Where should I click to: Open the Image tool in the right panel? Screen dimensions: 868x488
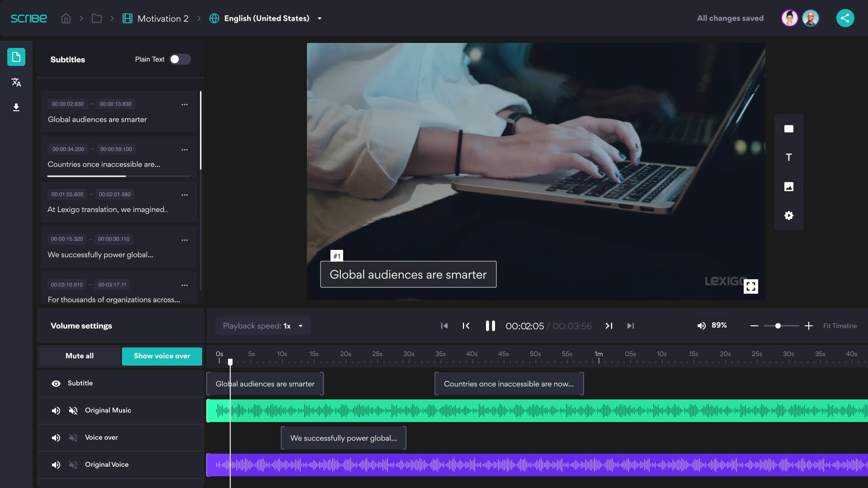[x=788, y=186]
